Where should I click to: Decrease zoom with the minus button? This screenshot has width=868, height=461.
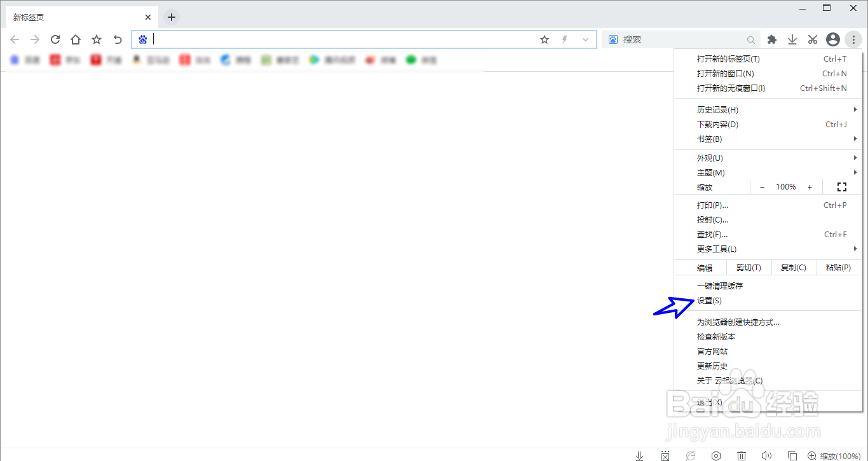(x=762, y=187)
